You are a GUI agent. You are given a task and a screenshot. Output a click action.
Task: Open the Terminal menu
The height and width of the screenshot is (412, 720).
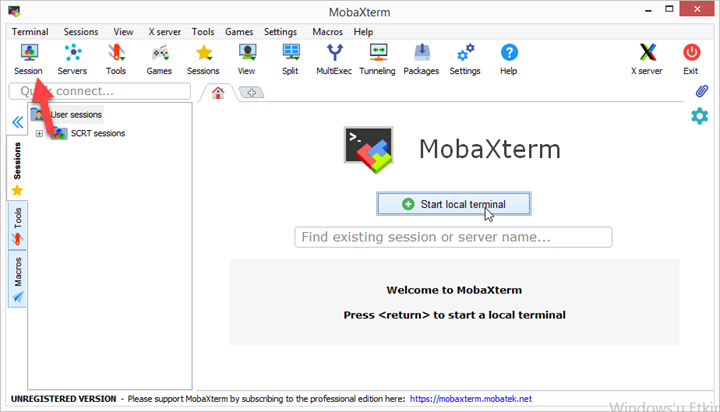30,32
